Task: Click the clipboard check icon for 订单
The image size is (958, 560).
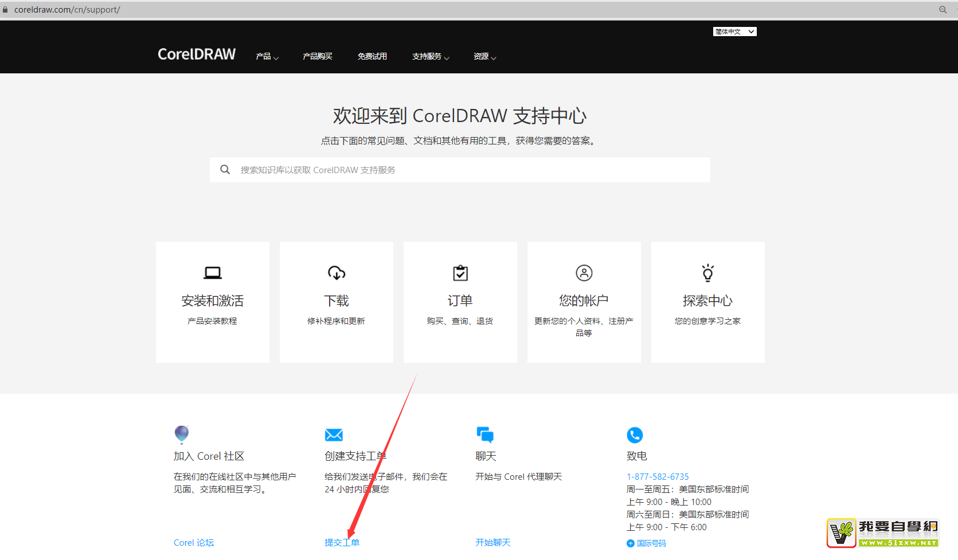Action: [x=460, y=273]
